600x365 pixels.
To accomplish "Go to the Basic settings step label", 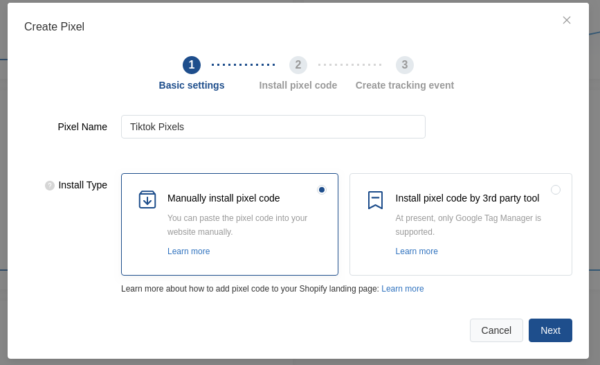I will pyautogui.click(x=192, y=85).
